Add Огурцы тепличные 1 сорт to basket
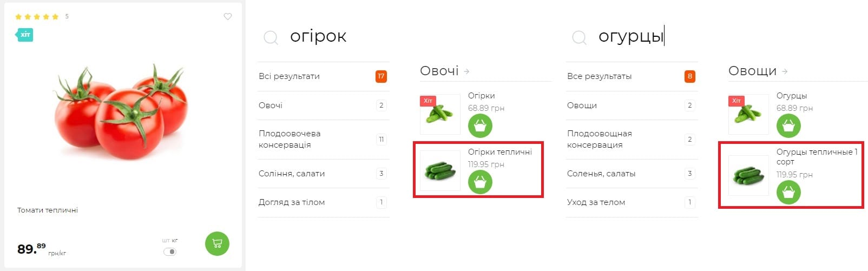 788,192
